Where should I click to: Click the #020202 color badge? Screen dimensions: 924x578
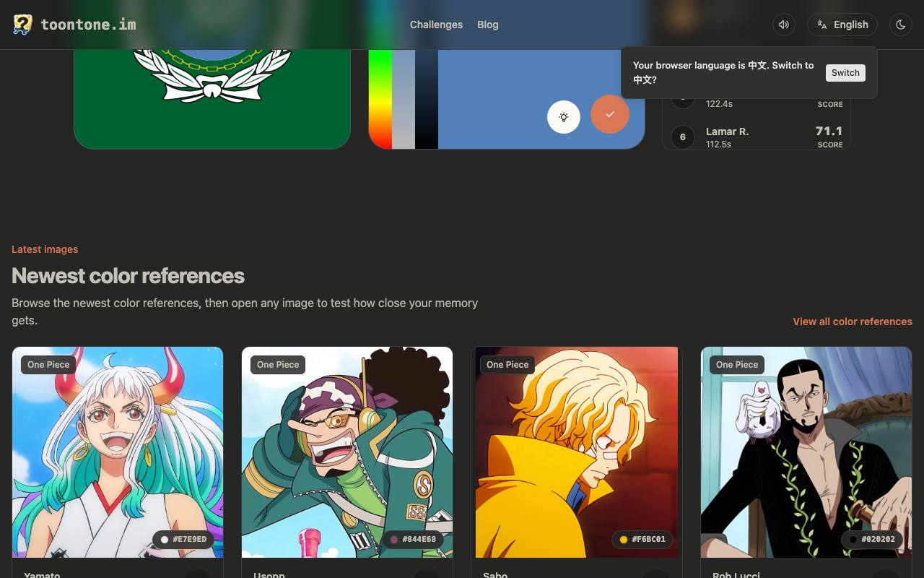click(872, 539)
